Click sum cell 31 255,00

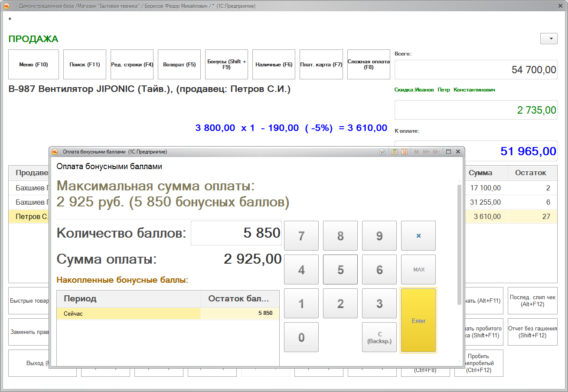486,202
